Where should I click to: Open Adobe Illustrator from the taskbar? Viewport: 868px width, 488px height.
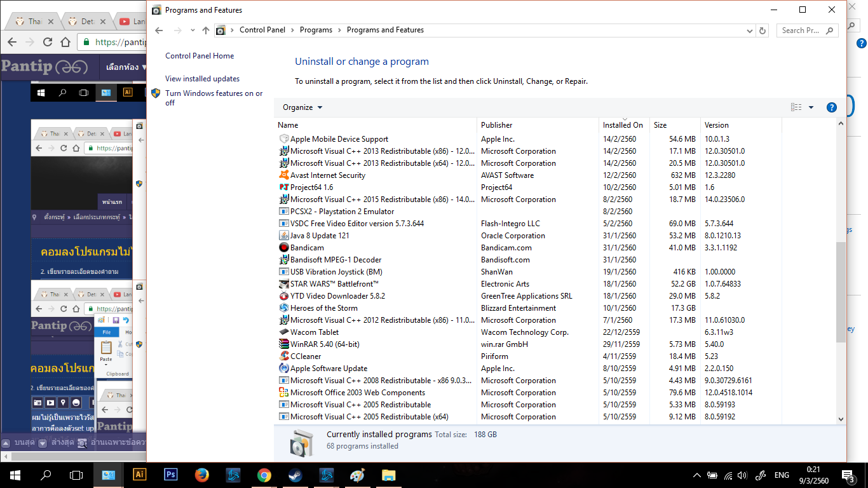[x=140, y=475]
